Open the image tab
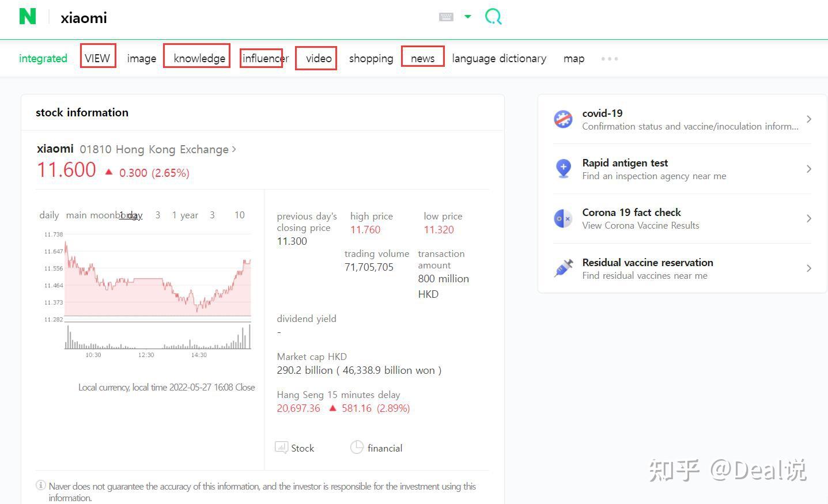This screenshot has width=828, height=504. tap(142, 58)
